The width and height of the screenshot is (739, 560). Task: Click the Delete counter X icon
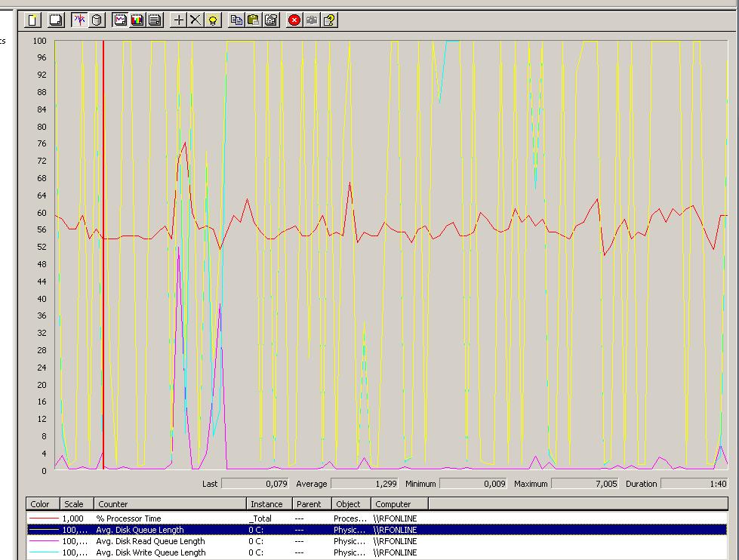pos(196,20)
